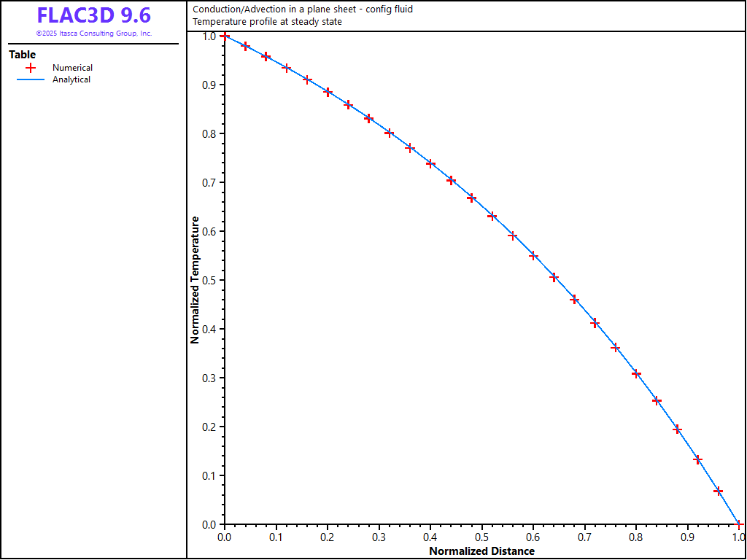Select the Analytical legend label
The width and height of the screenshot is (747, 560).
click(71, 79)
